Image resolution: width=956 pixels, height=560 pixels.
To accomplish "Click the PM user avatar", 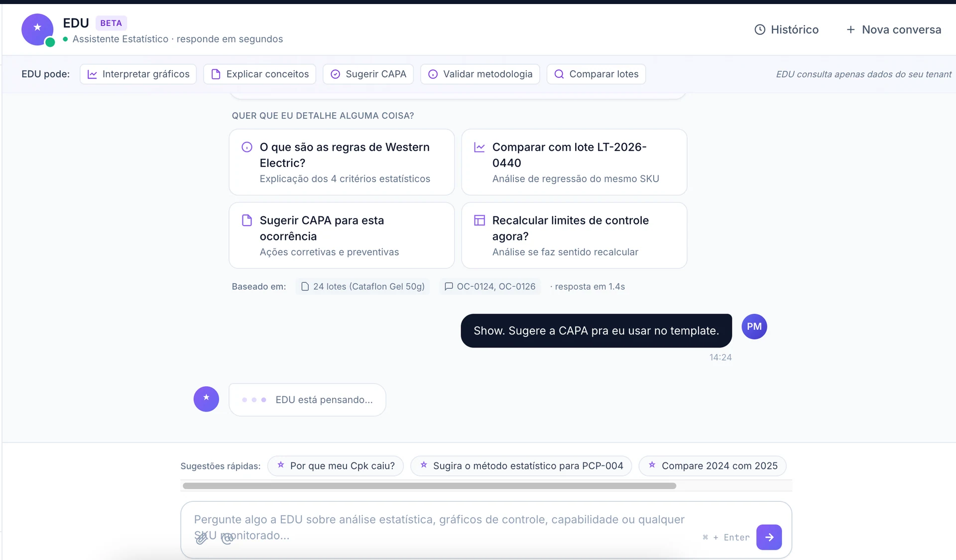I will point(754,327).
